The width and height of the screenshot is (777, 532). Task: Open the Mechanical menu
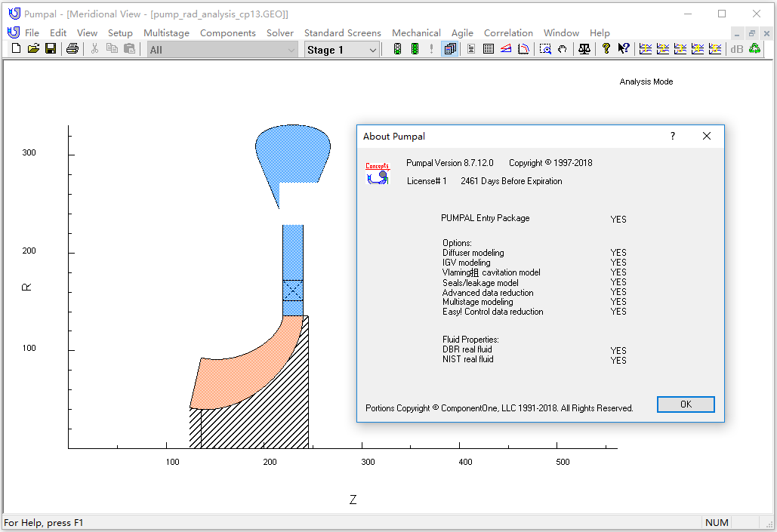(416, 32)
